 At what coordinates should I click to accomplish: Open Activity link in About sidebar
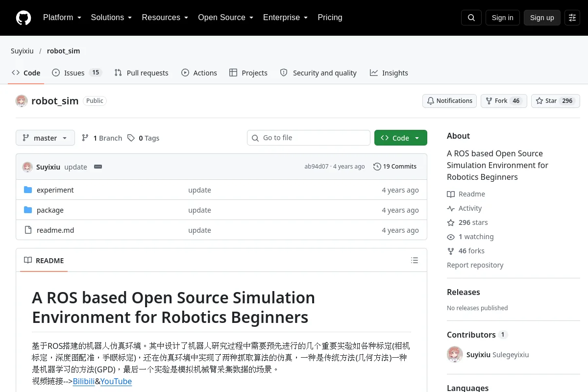465,208
